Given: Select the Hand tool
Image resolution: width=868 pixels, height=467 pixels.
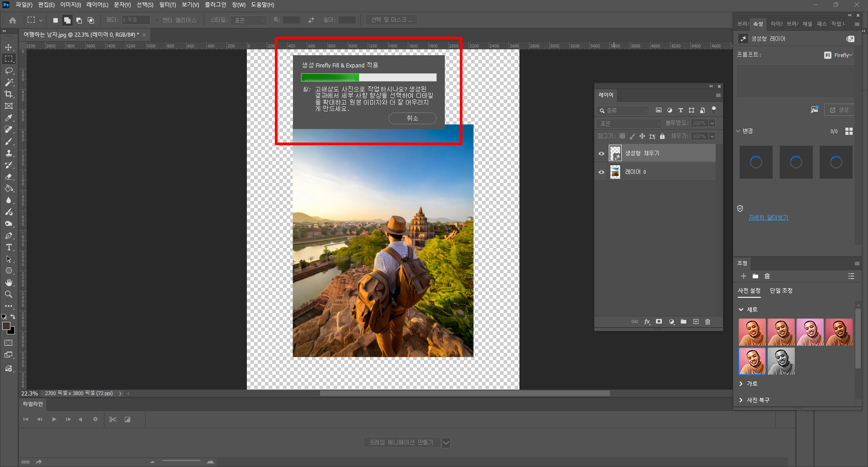Looking at the screenshot, I should (9, 282).
